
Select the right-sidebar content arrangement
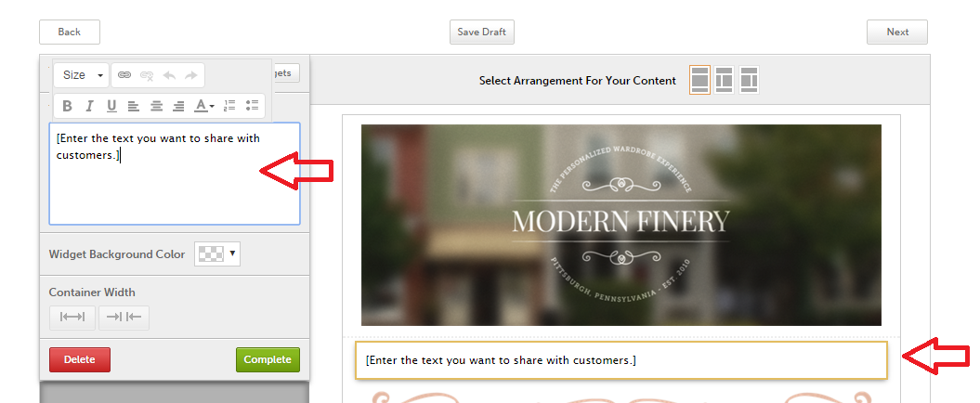pyautogui.click(x=749, y=80)
